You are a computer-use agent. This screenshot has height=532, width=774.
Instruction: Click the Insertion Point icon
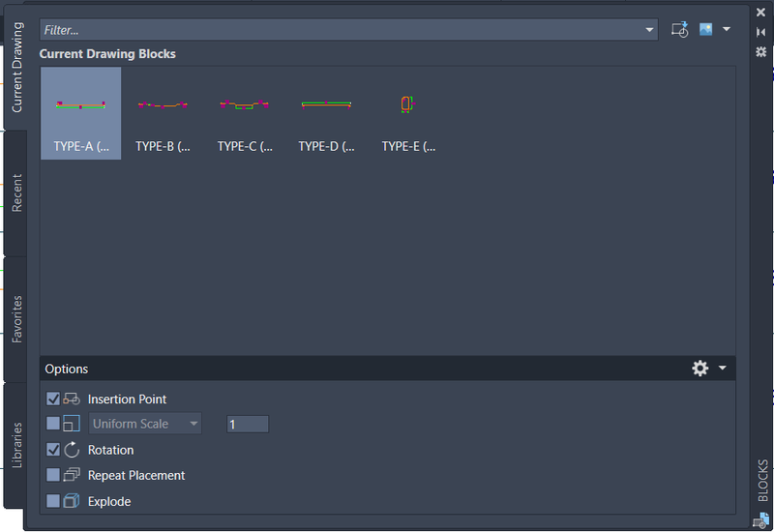(72, 399)
